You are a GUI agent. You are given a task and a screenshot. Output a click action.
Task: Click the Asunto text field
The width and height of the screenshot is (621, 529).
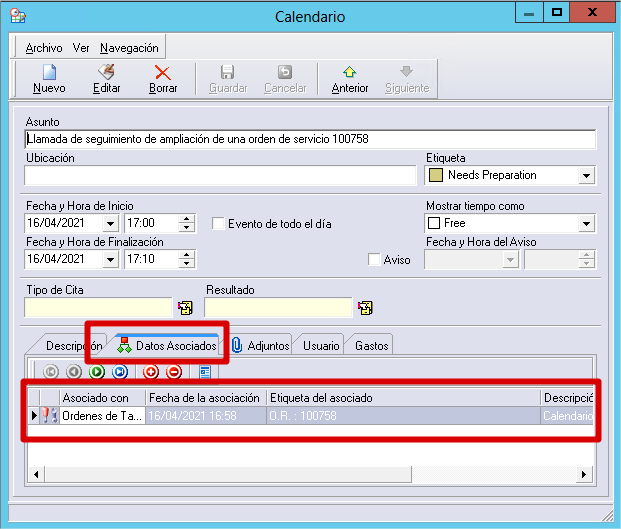[310, 139]
